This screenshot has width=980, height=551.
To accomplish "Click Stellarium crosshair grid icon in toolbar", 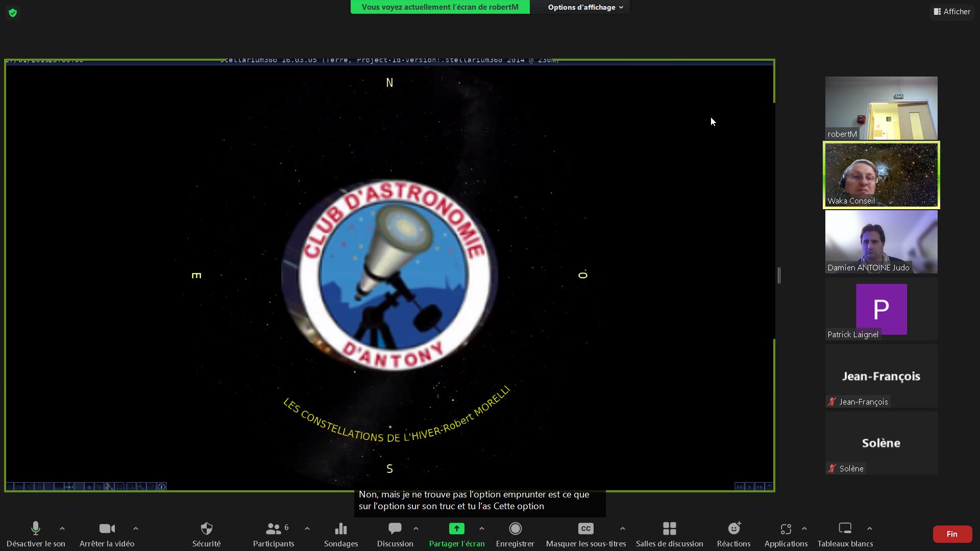I will point(69,487).
